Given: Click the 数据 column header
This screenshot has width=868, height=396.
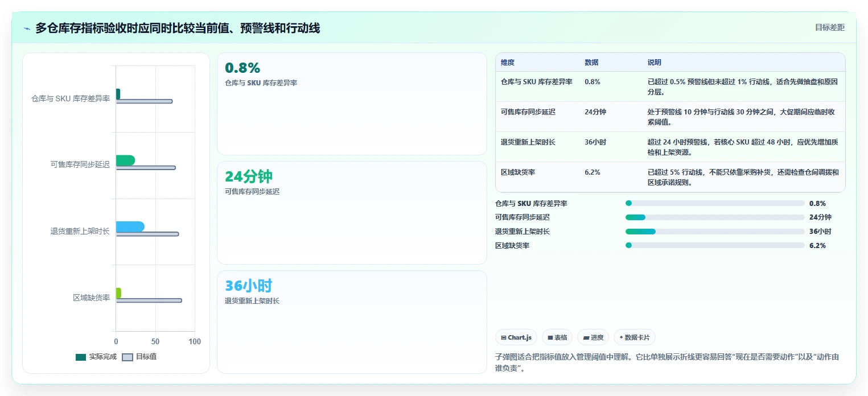Looking at the screenshot, I should point(591,63).
